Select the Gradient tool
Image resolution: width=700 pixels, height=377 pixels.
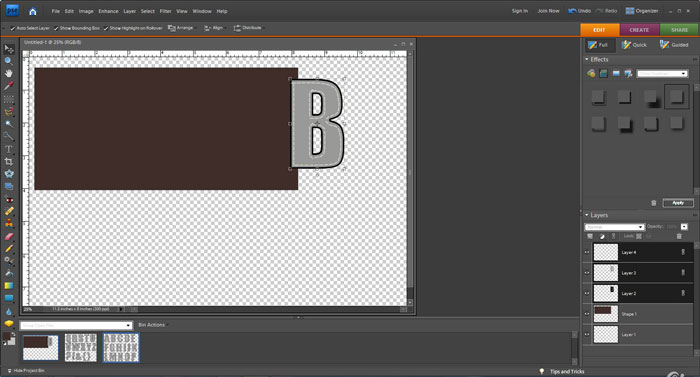8,286
